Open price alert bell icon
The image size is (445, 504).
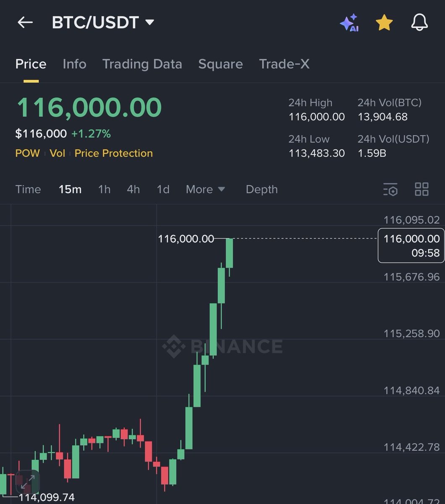click(419, 23)
